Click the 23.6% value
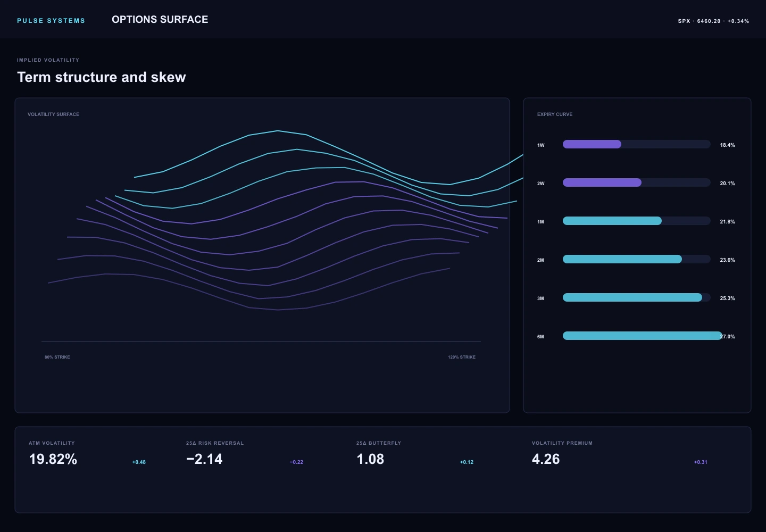The image size is (766, 532). point(728,260)
